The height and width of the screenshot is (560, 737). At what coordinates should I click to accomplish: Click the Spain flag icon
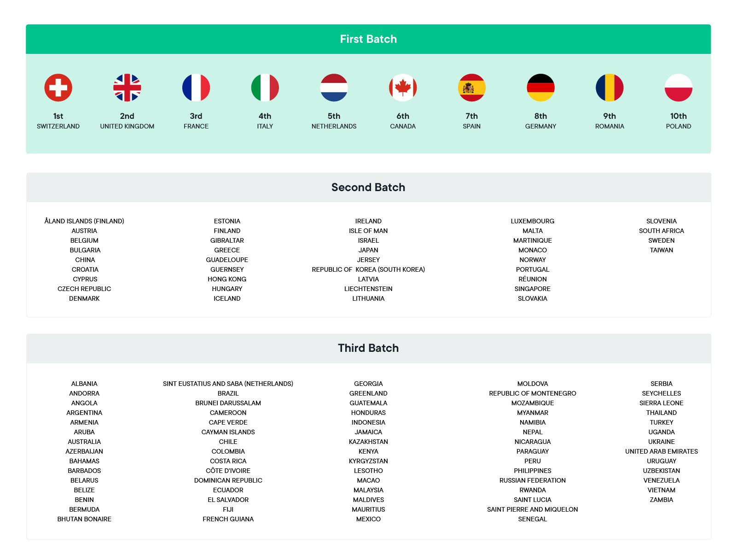pos(472,87)
